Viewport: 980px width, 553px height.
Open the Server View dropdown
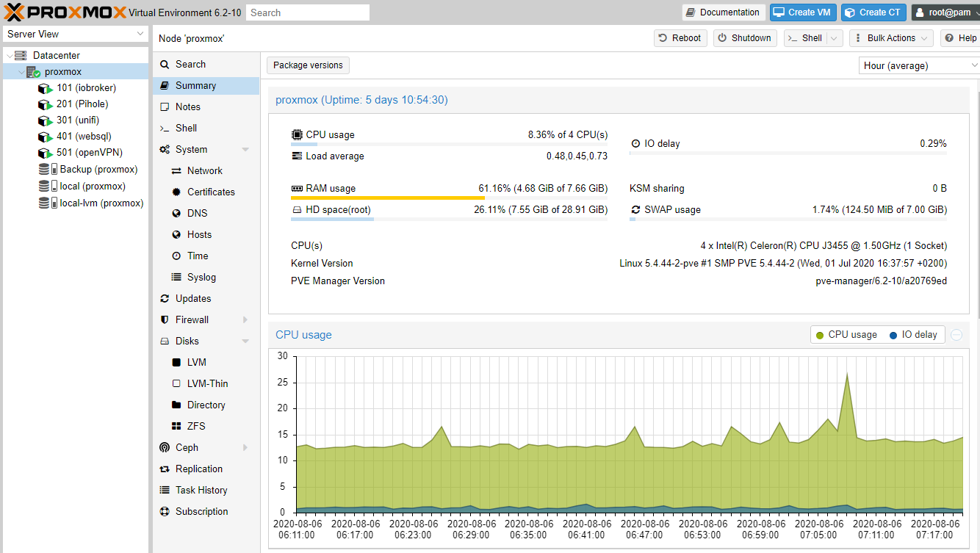(x=75, y=34)
